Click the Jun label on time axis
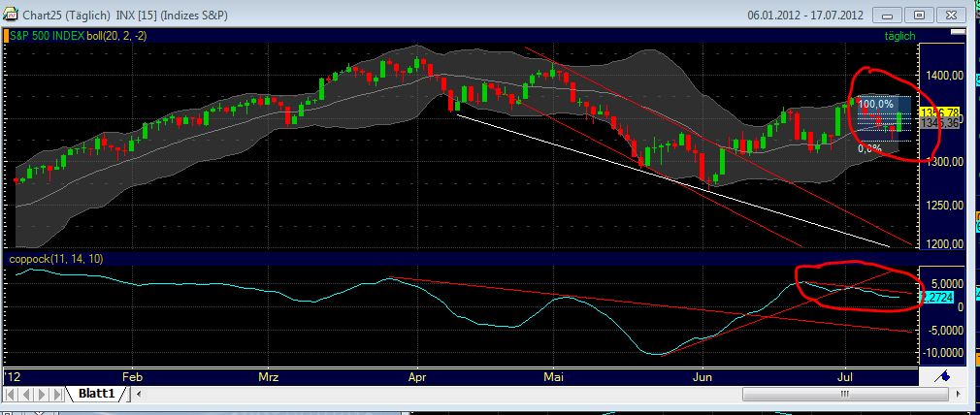The width and height of the screenshot is (980, 415). click(x=703, y=377)
